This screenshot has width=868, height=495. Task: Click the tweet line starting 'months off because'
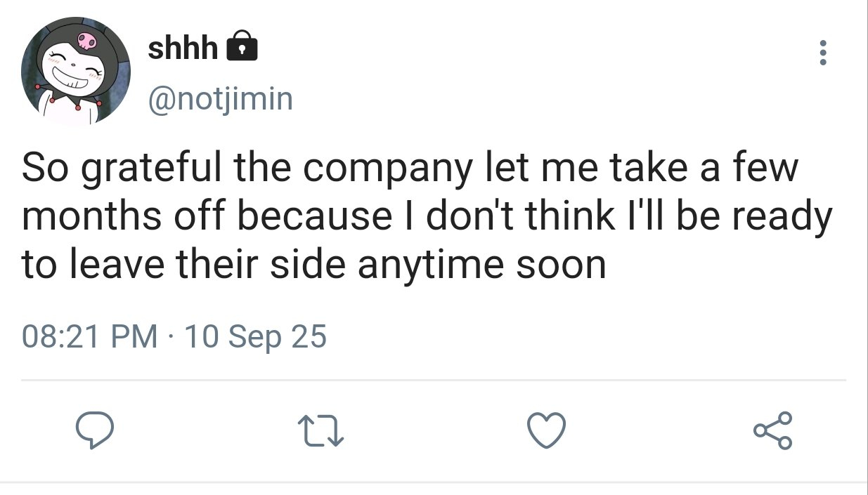click(x=427, y=217)
